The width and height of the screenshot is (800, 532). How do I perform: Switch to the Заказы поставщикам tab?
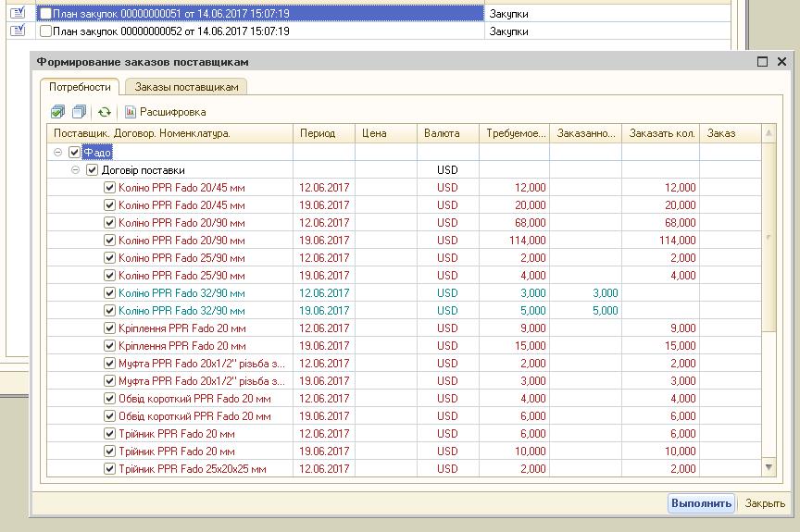(x=186, y=87)
